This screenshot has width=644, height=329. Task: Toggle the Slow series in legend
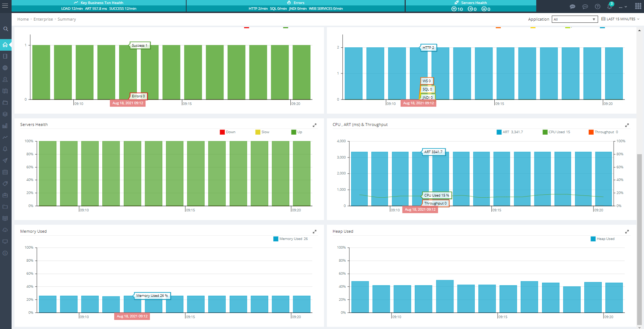(x=262, y=132)
